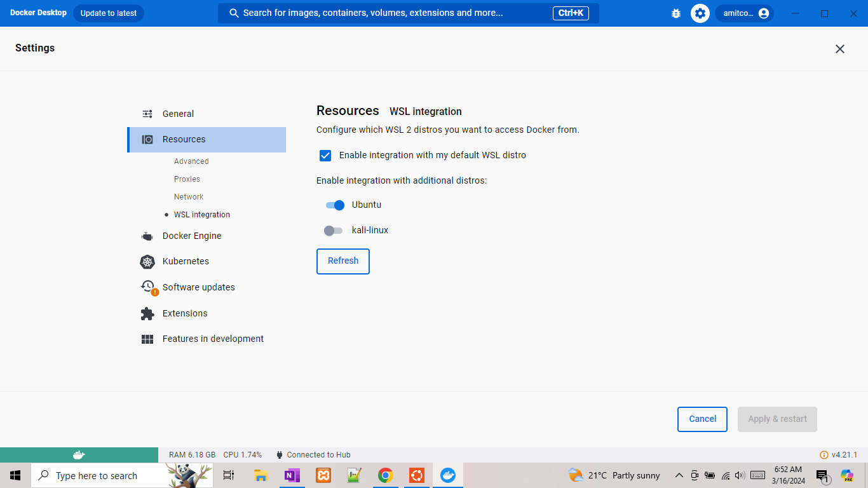Uncheck Enable integration with default WSL distro
Image resolution: width=868 pixels, height=488 pixels.
click(x=325, y=156)
